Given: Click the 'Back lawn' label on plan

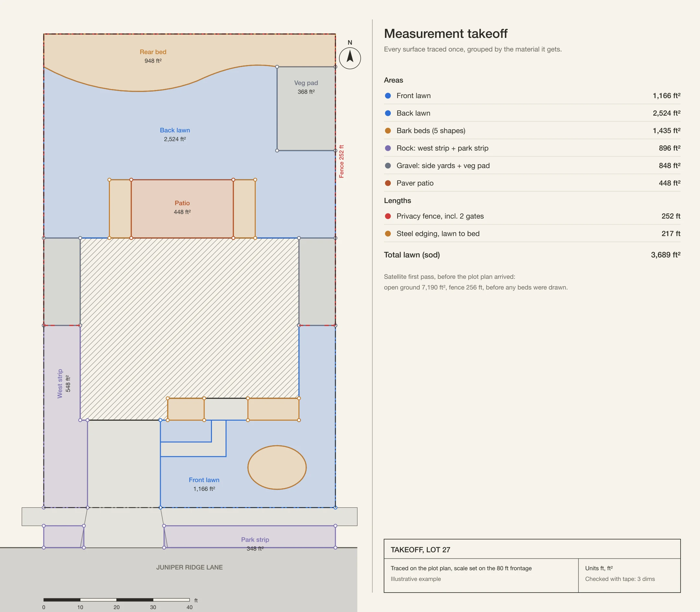Looking at the screenshot, I should pos(175,130).
